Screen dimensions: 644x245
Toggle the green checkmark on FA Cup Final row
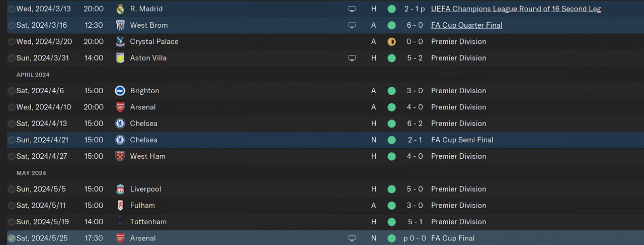(12, 238)
